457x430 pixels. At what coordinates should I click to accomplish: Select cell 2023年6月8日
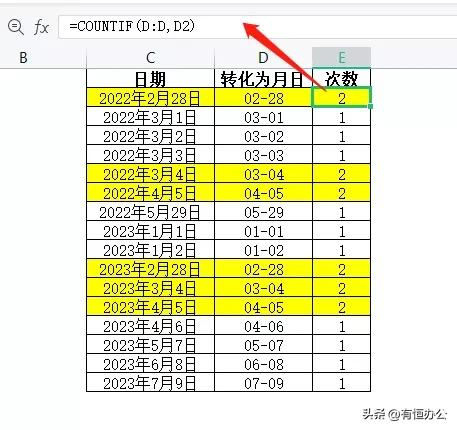click(150, 363)
